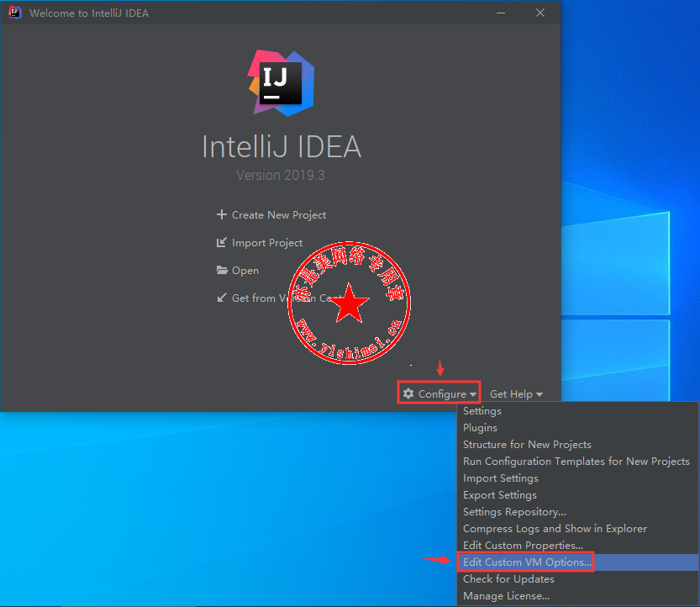Viewport: 700px width, 607px height.
Task: Choose Import Settings menu entry
Action: [x=578, y=478]
